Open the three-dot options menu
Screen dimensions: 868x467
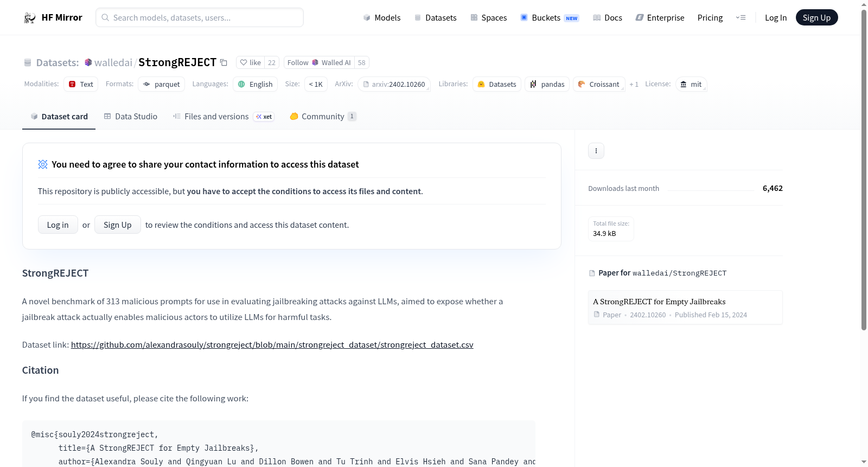coord(596,151)
